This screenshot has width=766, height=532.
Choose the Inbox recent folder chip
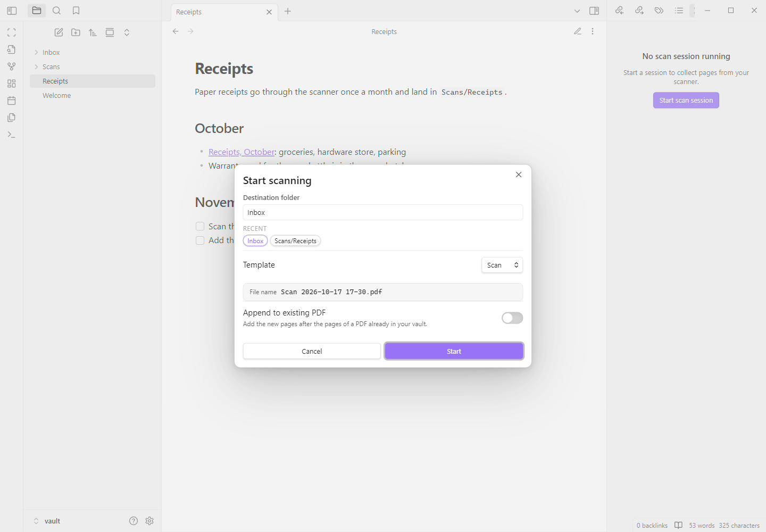click(255, 241)
